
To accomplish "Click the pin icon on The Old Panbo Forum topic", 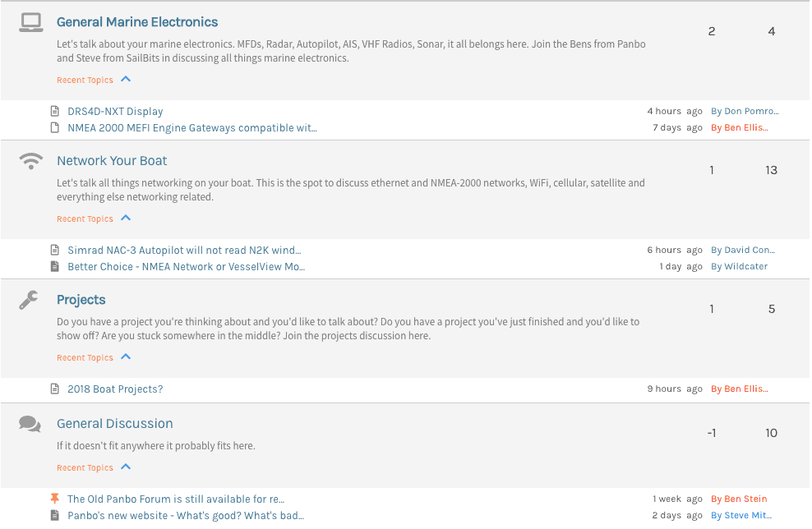I will pyautogui.click(x=56, y=498).
